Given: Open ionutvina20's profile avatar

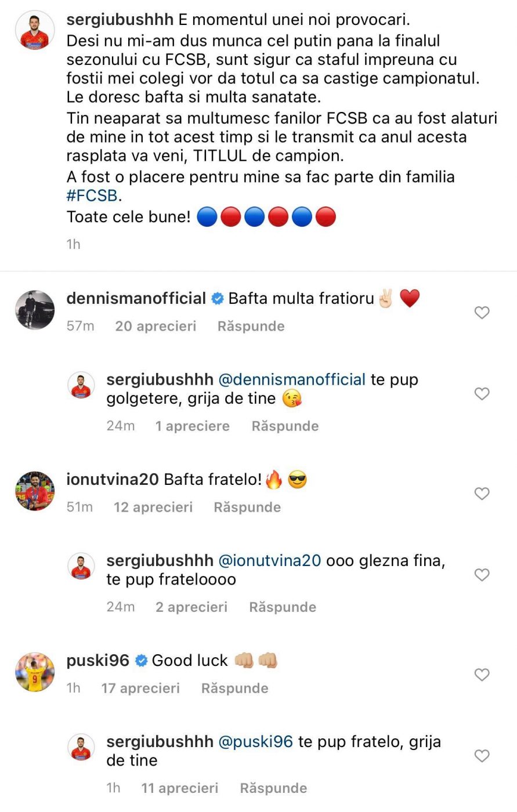Looking at the screenshot, I should [35, 491].
